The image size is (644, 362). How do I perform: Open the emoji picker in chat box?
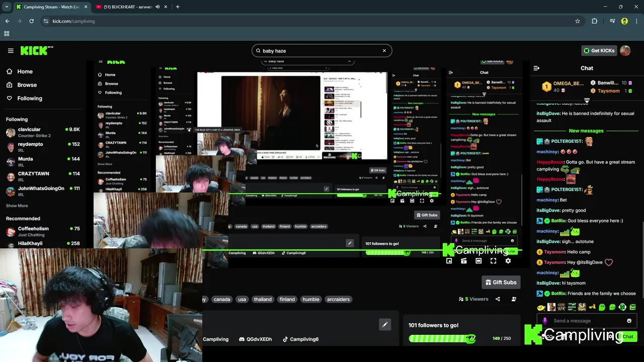[x=629, y=321]
